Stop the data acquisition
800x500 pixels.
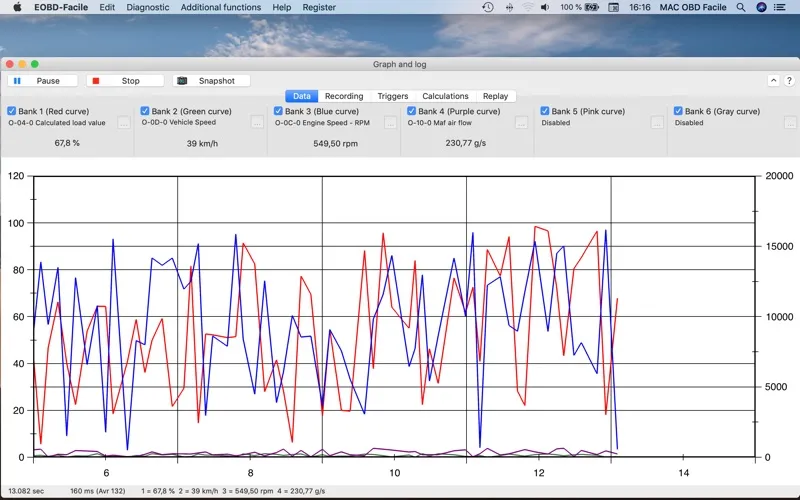click(125, 81)
